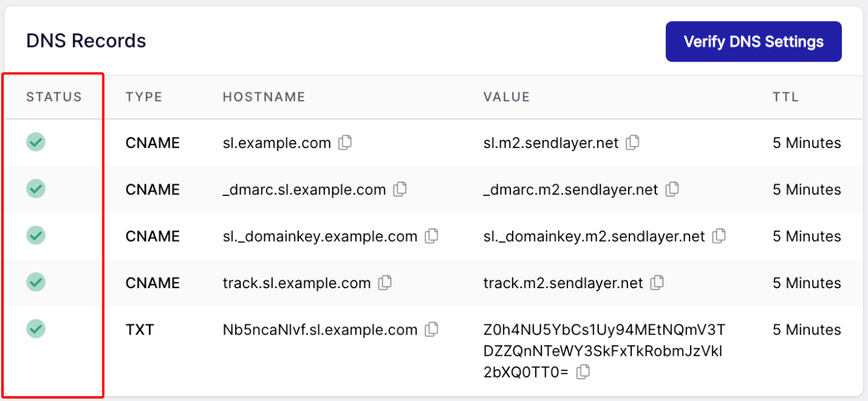
Task: Click the TTL column header
Action: [786, 97]
